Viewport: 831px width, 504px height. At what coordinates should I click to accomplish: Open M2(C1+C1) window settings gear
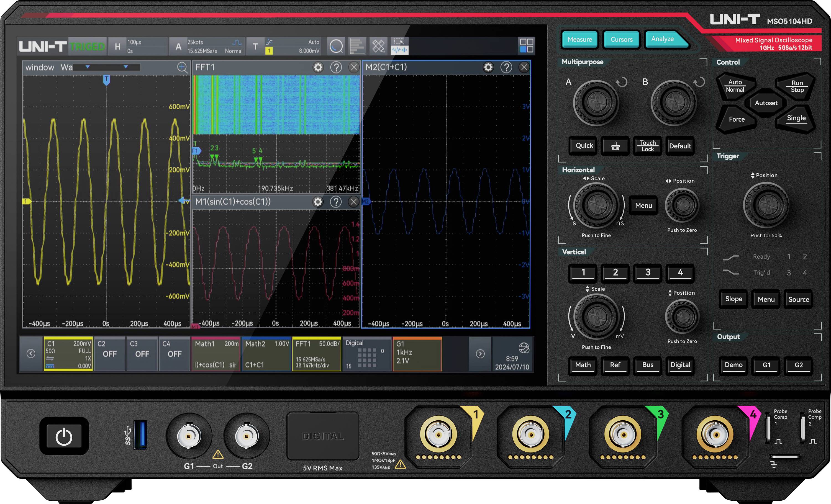click(x=488, y=67)
